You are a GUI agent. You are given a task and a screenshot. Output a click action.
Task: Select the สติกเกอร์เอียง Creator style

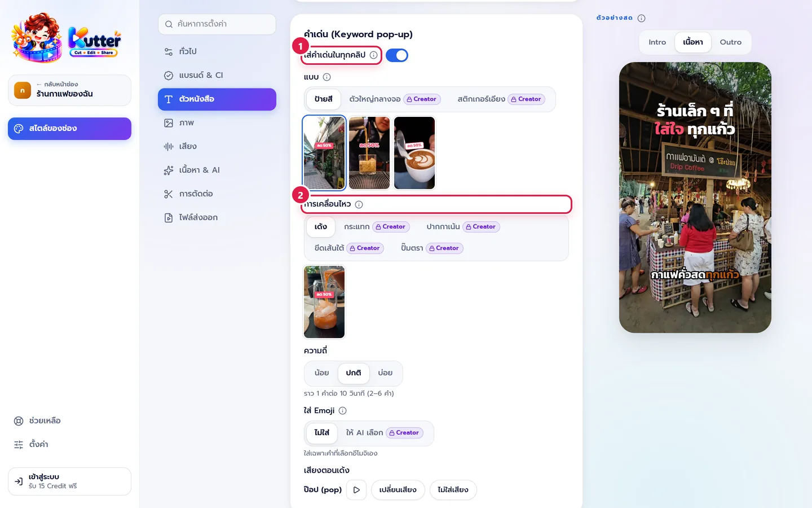501,99
